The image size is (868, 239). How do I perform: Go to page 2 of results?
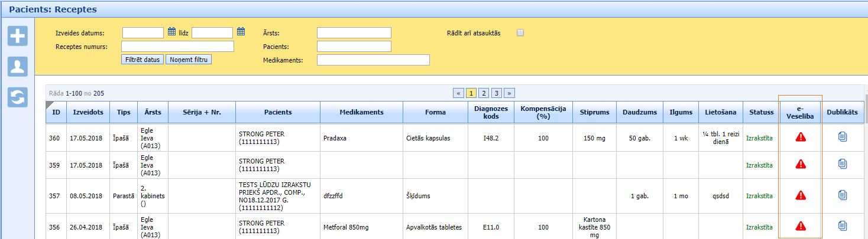(x=483, y=93)
